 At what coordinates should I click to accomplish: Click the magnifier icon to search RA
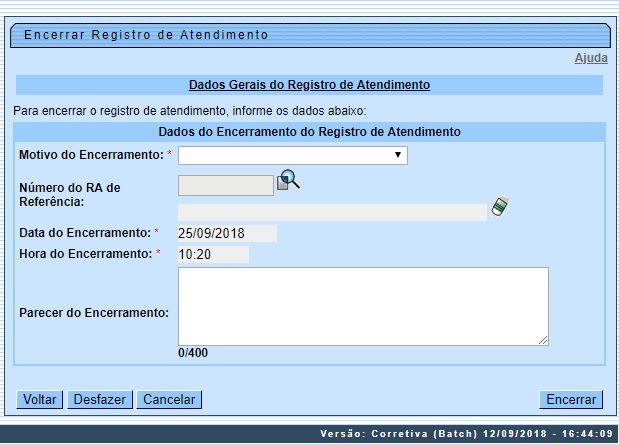point(289,180)
